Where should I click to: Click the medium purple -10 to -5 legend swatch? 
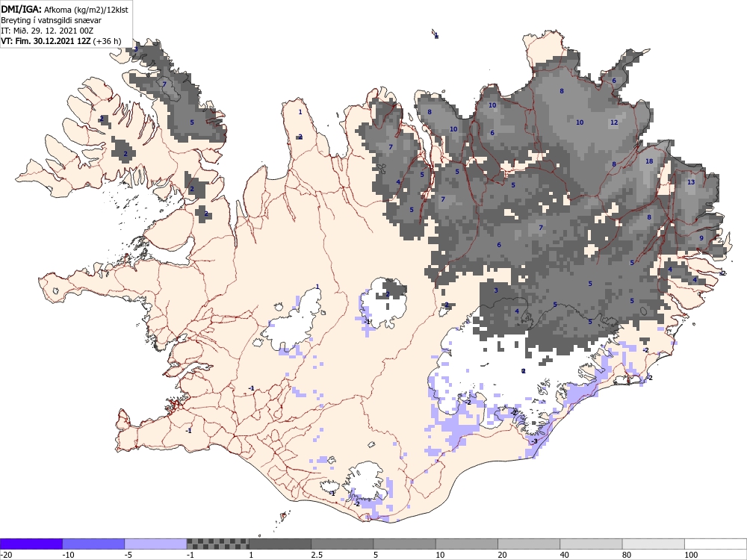[93, 544]
